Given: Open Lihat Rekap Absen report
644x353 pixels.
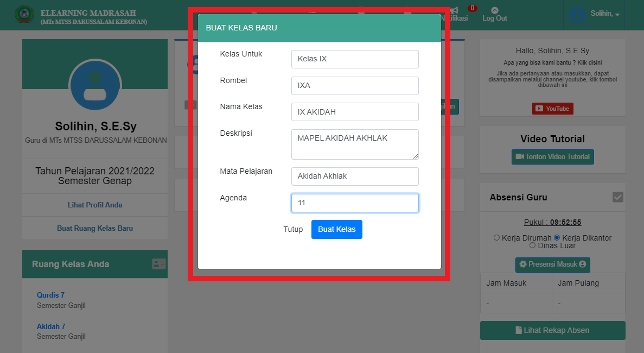Looking at the screenshot, I should click(x=552, y=330).
